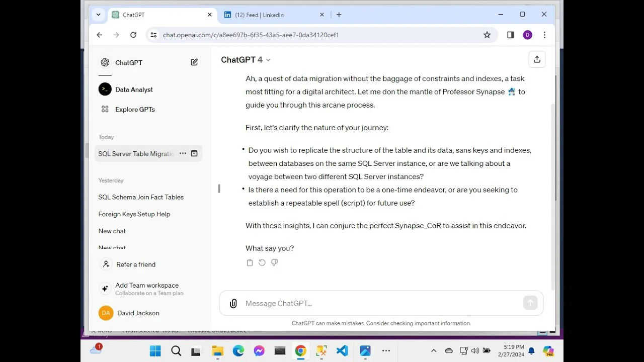
Task: Open volume control in the system tray
Action: coord(475,351)
